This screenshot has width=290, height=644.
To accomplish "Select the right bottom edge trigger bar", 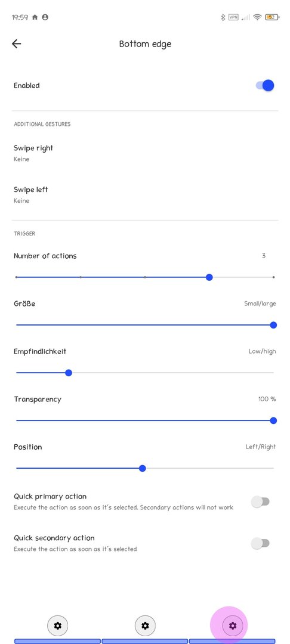I will [x=233, y=641].
